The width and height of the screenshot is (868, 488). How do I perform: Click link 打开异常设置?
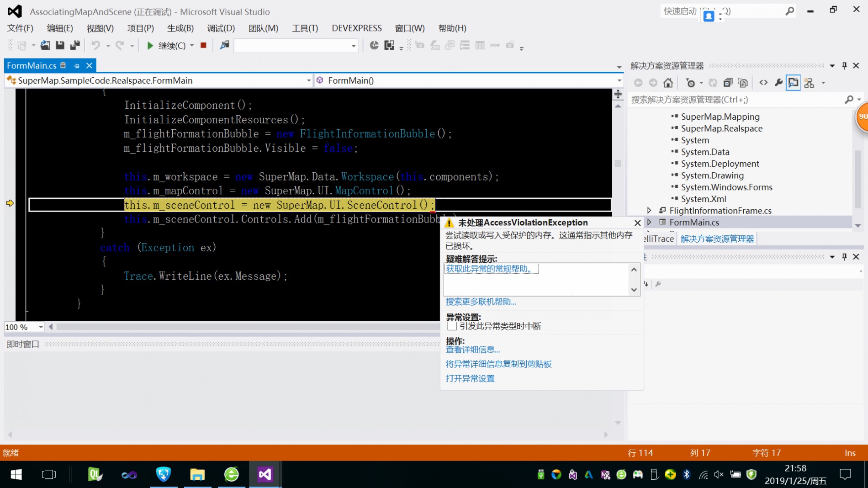470,379
